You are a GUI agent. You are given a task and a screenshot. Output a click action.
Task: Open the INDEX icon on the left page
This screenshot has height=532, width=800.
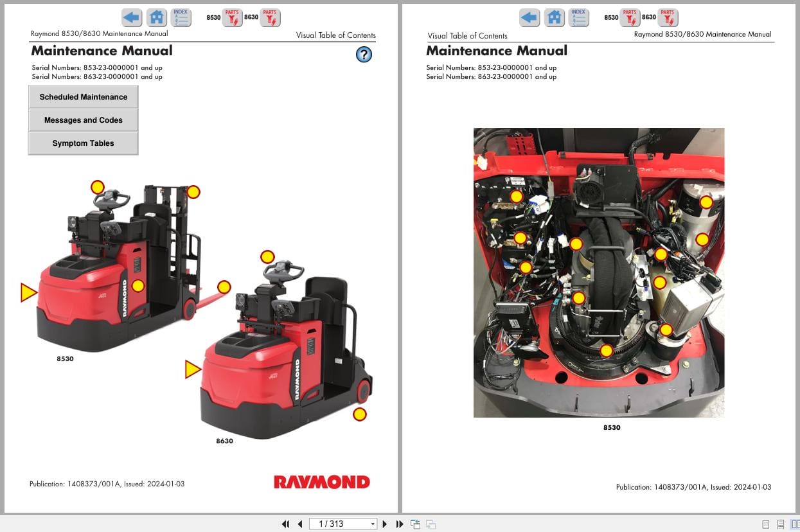181,17
